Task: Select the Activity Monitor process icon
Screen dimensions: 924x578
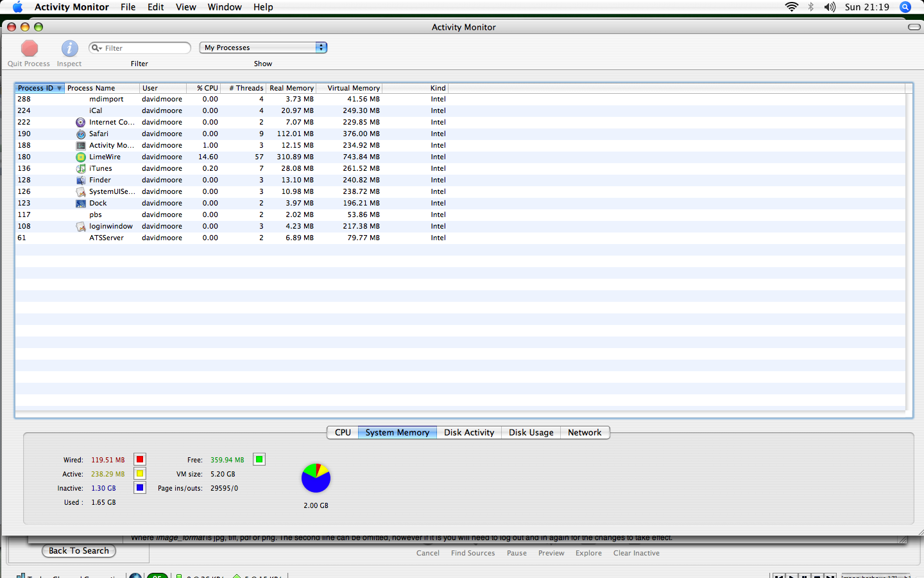Action: pyautogui.click(x=80, y=145)
